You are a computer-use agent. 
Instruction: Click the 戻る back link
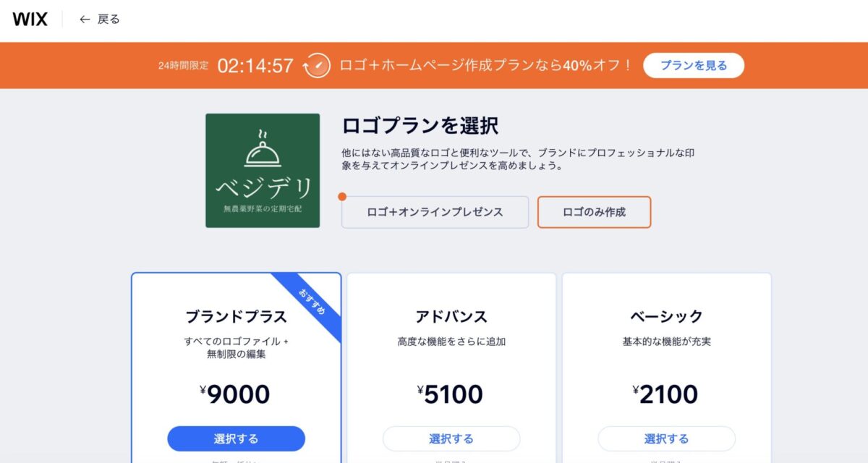click(x=109, y=20)
